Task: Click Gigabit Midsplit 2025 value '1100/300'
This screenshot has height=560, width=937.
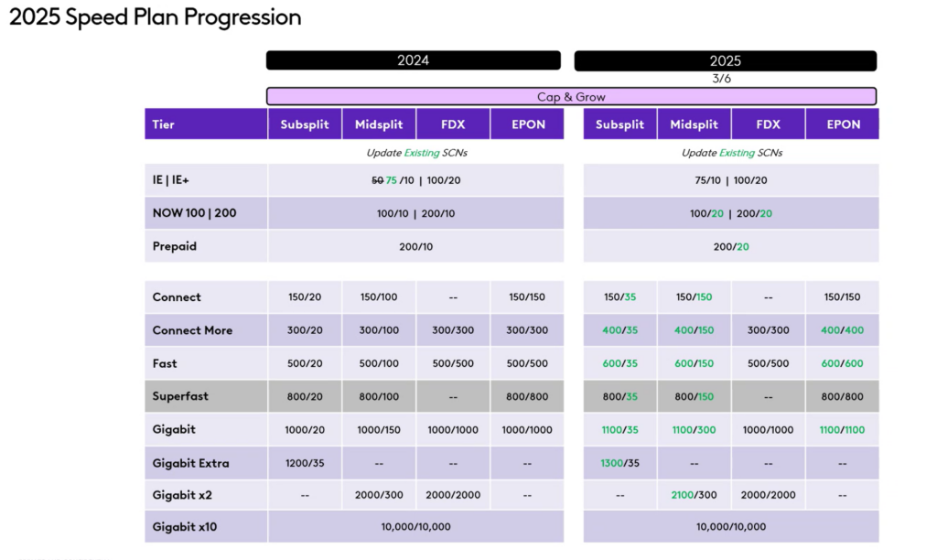Action: click(x=694, y=430)
